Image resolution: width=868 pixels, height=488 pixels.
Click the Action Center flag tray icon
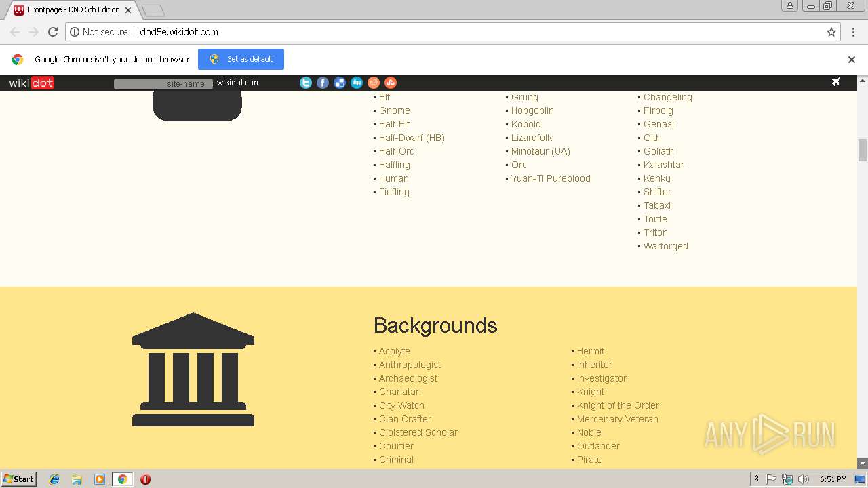pyautogui.click(x=771, y=479)
